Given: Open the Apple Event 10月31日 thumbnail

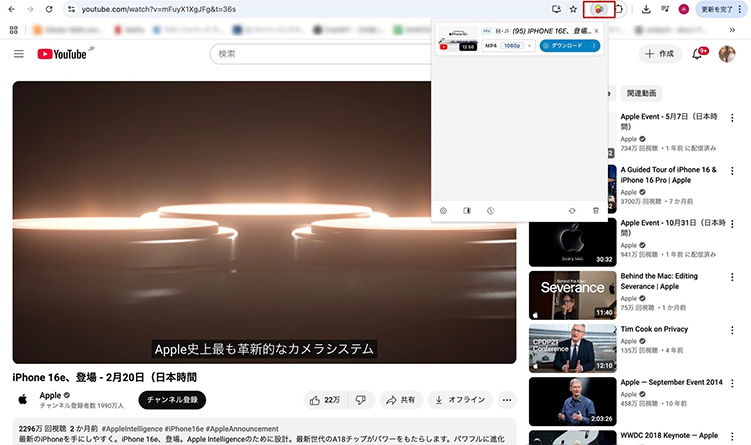Looking at the screenshot, I should (572, 242).
